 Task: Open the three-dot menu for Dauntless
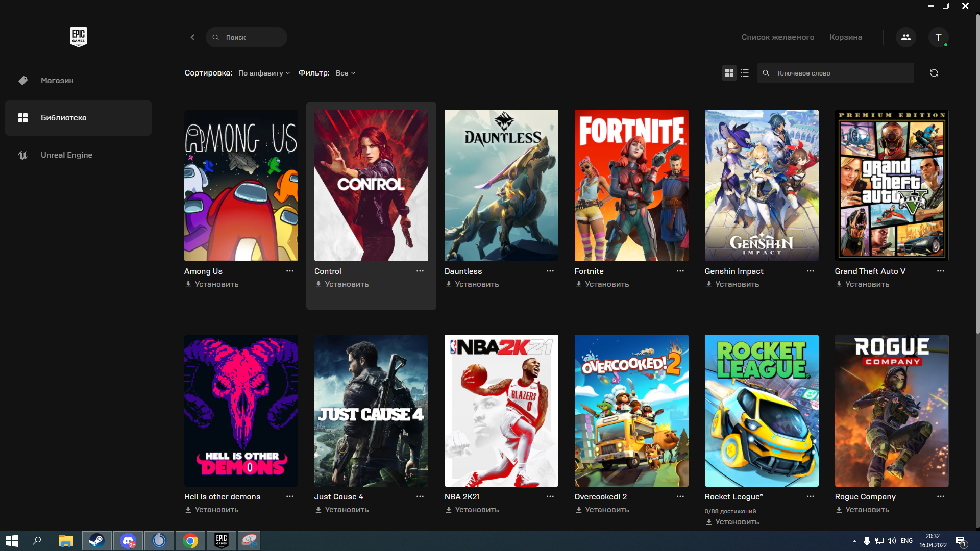[550, 271]
